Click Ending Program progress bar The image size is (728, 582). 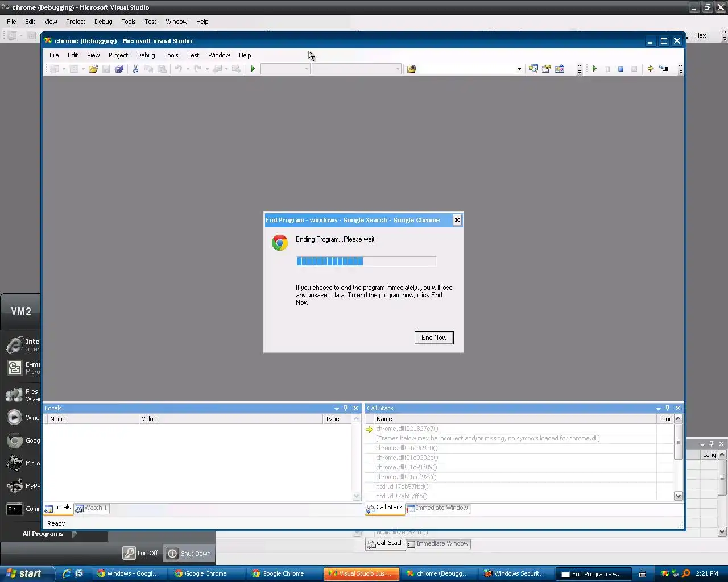[366, 261]
